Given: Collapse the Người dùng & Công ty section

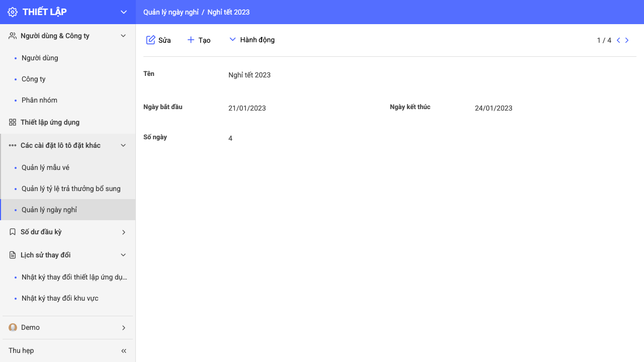Looking at the screenshot, I should (123, 36).
